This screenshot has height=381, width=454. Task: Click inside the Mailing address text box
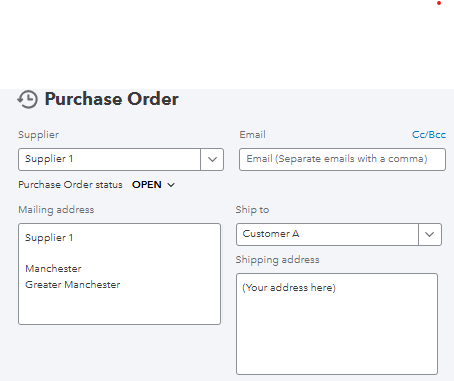(x=119, y=274)
